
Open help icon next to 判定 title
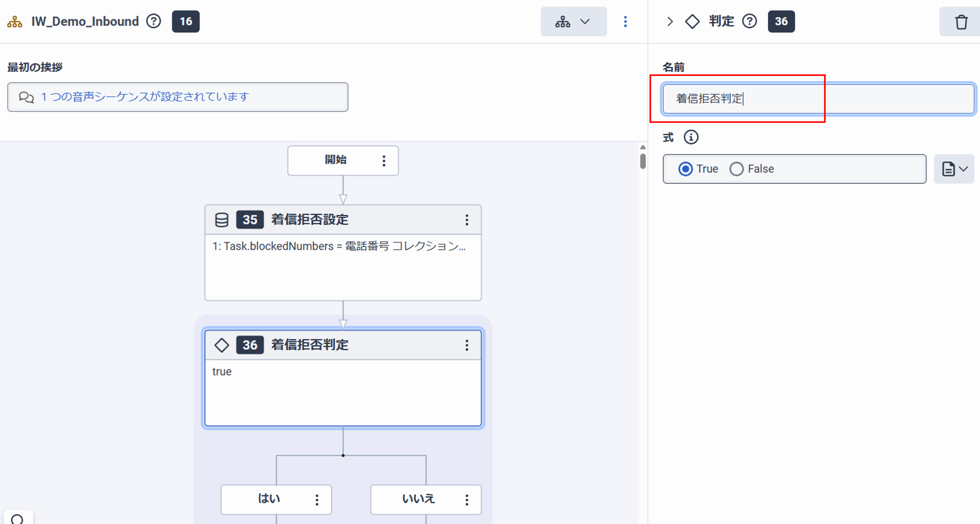click(x=749, y=21)
